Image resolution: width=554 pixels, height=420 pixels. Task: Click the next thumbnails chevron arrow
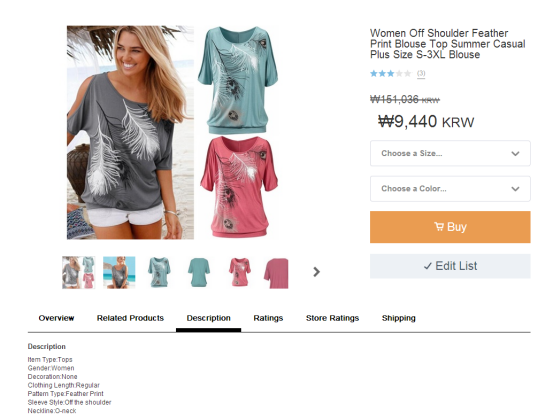click(316, 272)
